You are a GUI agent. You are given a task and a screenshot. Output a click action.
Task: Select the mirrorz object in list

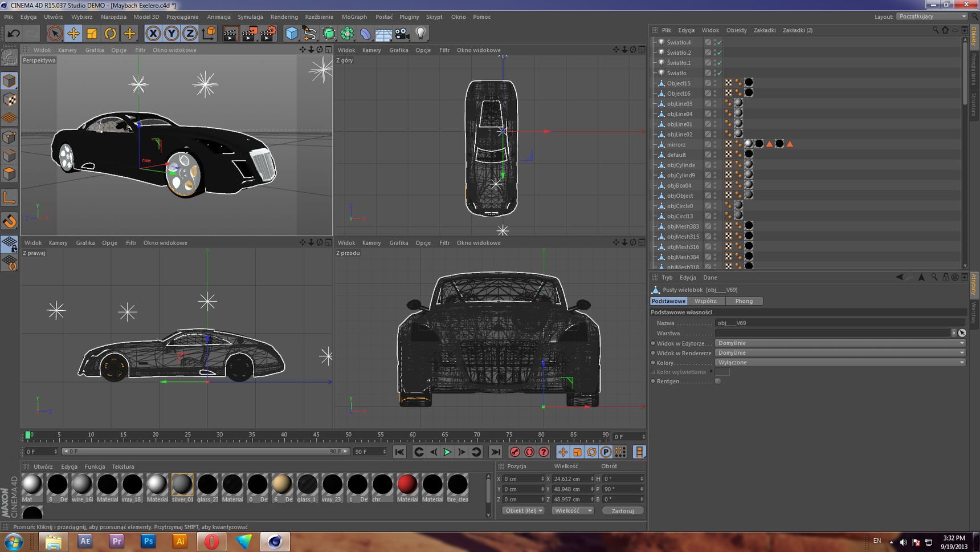point(676,145)
